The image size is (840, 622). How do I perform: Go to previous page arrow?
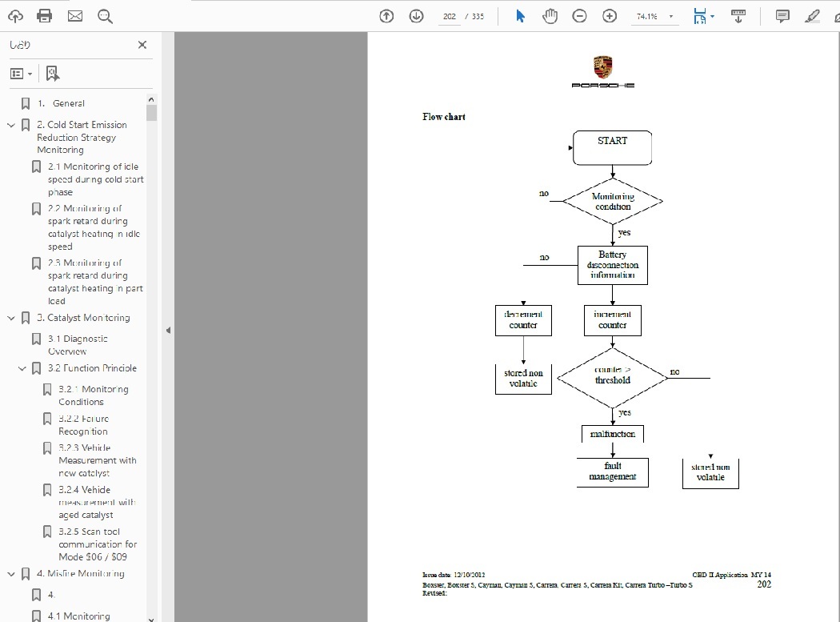tap(386, 16)
